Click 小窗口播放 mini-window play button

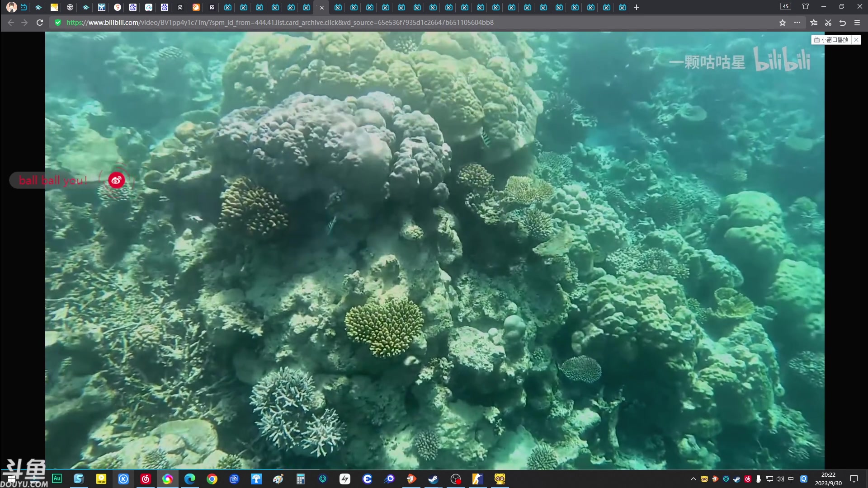click(831, 40)
